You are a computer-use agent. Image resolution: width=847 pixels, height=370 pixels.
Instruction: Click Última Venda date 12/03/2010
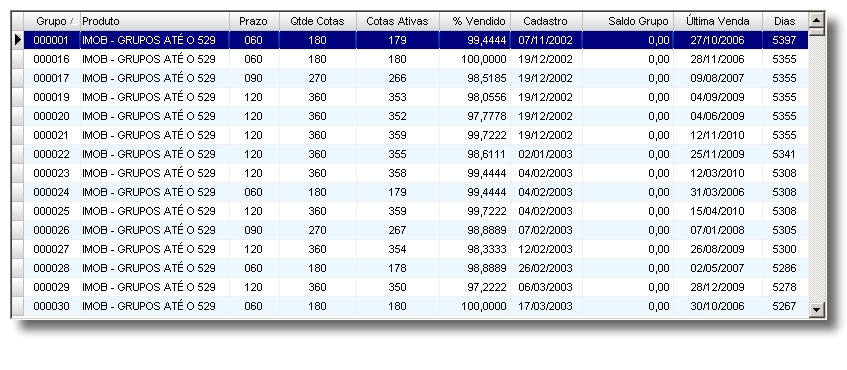tap(718, 173)
